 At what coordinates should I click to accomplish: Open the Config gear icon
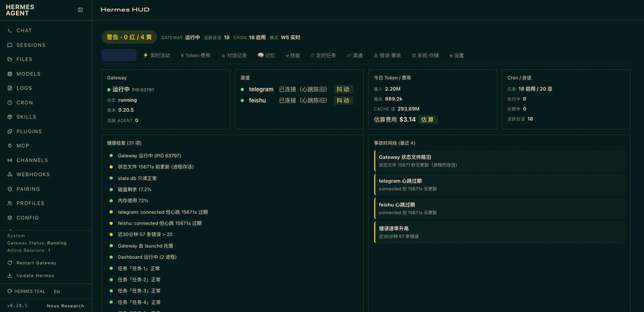[x=10, y=218]
